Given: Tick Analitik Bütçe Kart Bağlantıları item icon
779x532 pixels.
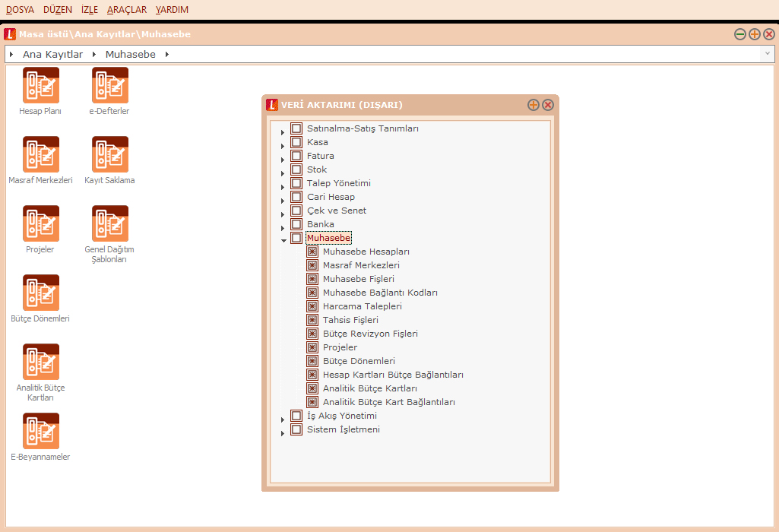Looking at the screenshot, I should point(312,402).
